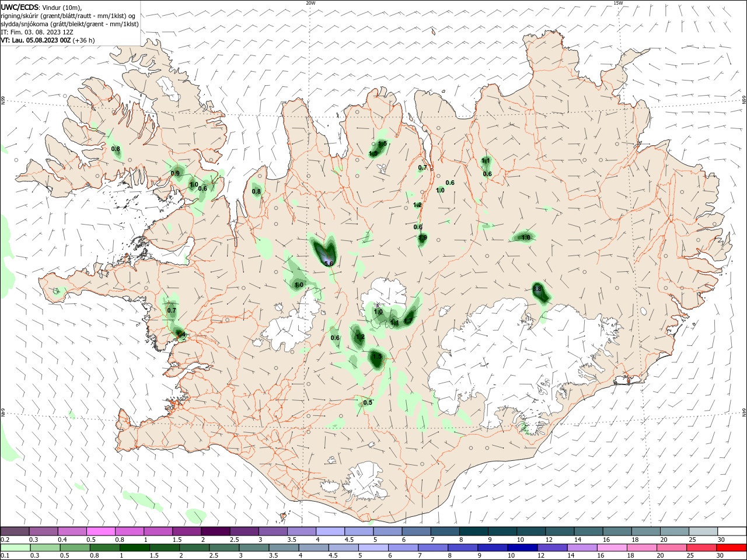The image size is (747, 560).
Task: Select the 0.9 rainfall value in the Westfjords
Action: tap(175, 173)
